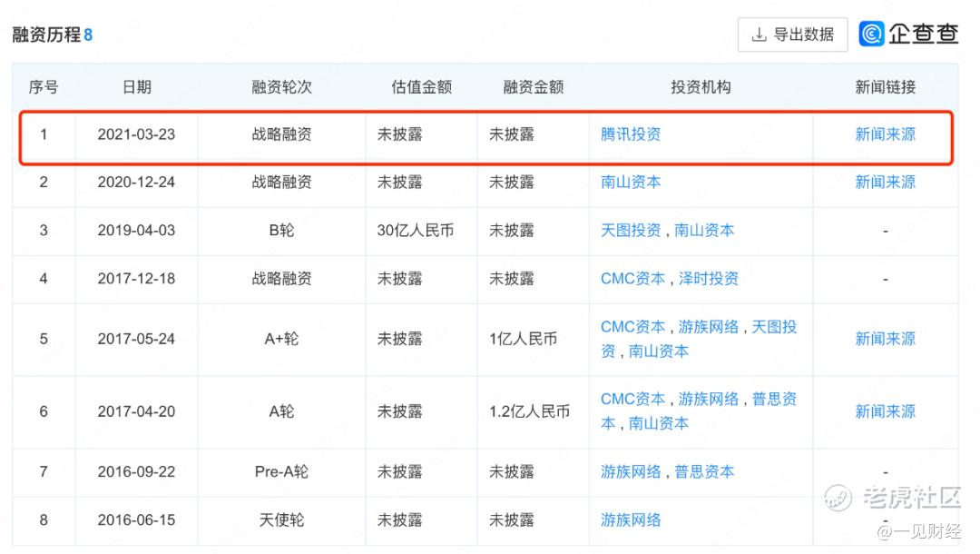Open CMC资本 link in A轮 row
The image size is (980, 554).
pyautogui.click(x=632, y=399)
